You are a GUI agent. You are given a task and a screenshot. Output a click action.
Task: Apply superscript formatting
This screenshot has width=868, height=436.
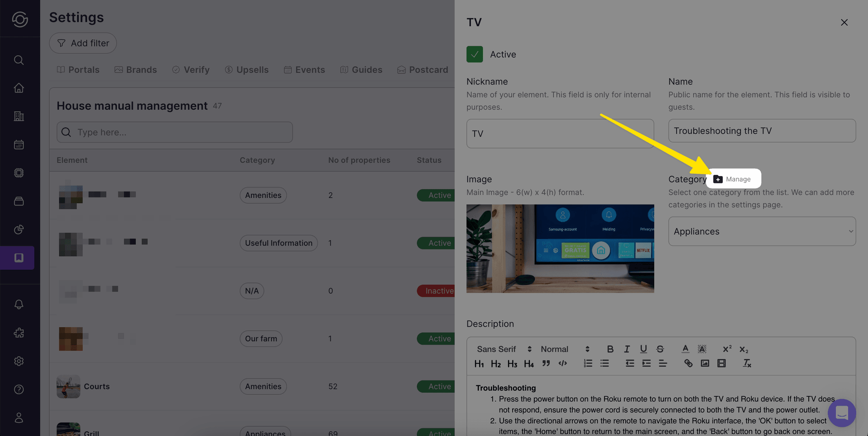point(727,348)
